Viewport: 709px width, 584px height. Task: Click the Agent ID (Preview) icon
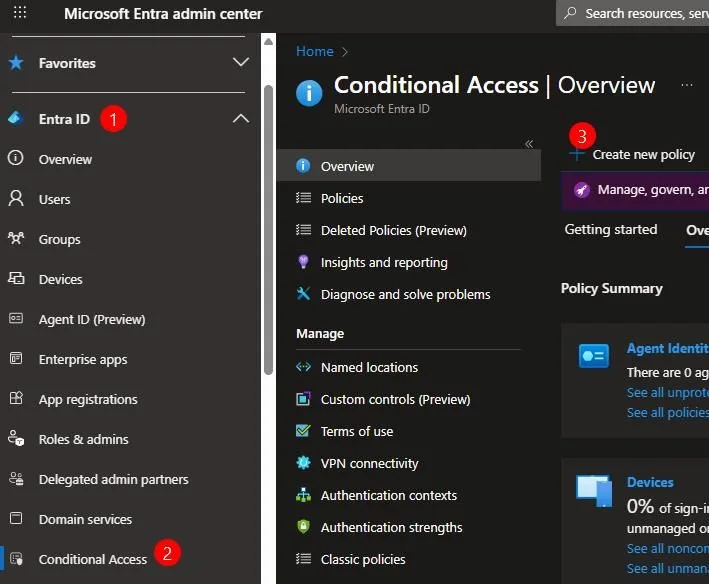[16, 318]
